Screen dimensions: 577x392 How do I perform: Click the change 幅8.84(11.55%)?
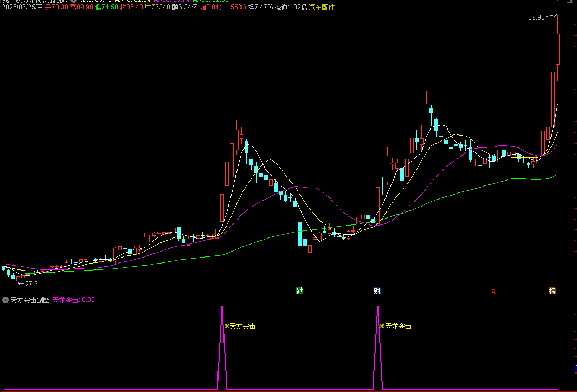[223, 7]
